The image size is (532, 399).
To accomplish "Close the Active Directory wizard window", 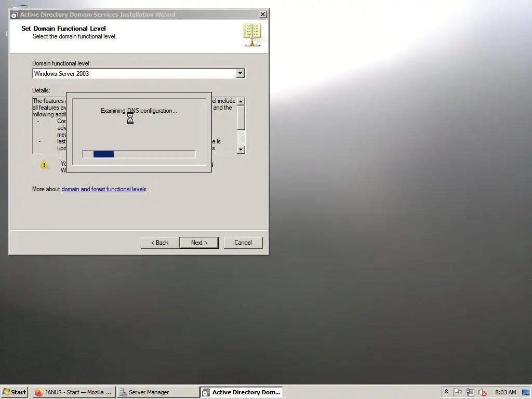I will click(262, 14).
